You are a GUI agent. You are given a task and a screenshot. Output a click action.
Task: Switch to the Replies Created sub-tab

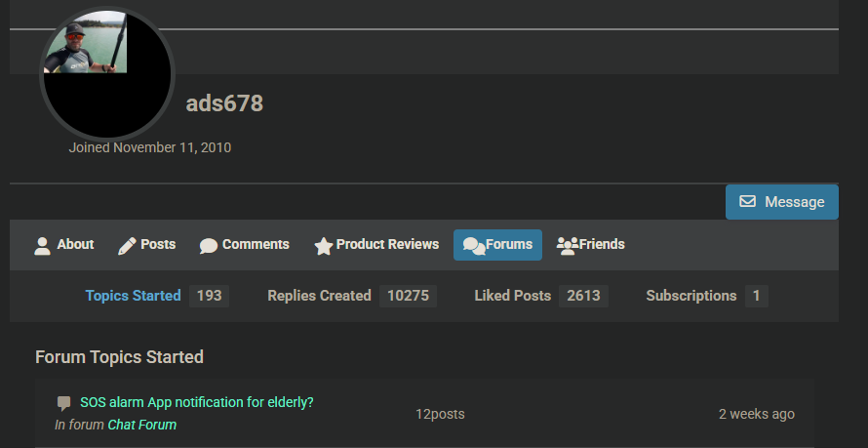[319, 296]
